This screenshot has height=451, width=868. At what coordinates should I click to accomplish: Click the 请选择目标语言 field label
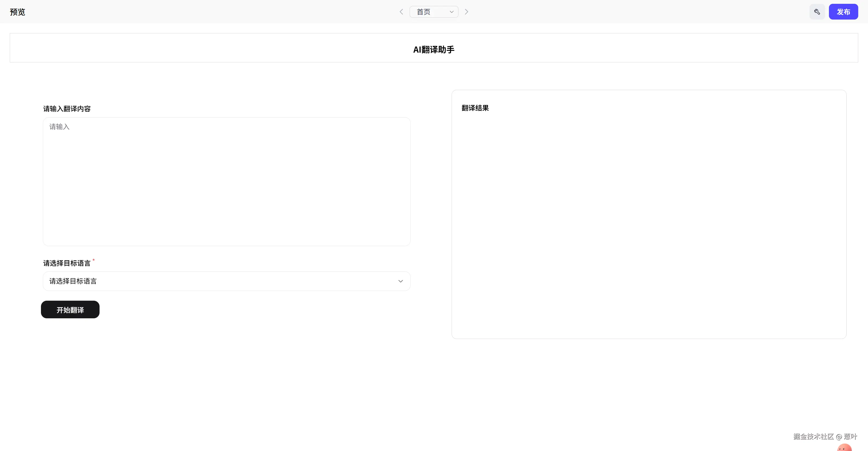pyautogui.click(x=67, y=263)
